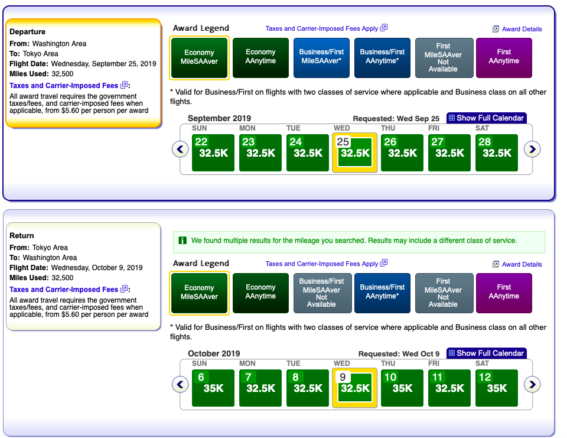
Task: Show Full Calendar for September 2019
Action: [487, 118]
